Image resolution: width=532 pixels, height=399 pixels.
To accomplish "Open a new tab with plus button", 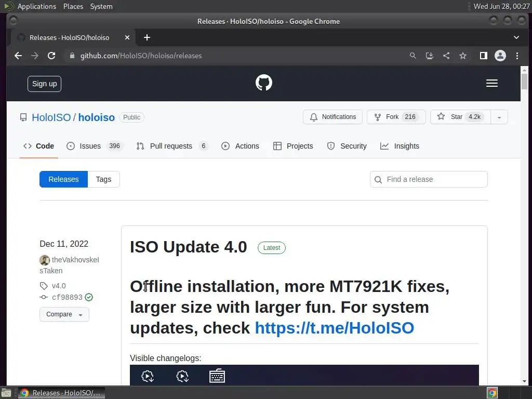I will pos(147,37).
